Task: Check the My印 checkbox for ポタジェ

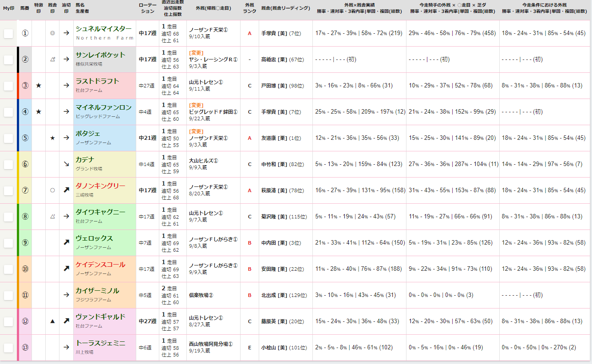Action: tap(8, 138)
